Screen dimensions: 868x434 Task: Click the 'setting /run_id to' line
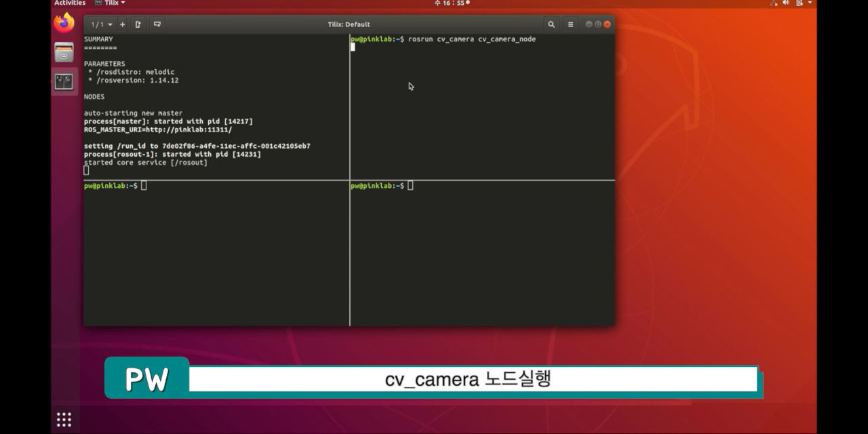tap(197, 146)
